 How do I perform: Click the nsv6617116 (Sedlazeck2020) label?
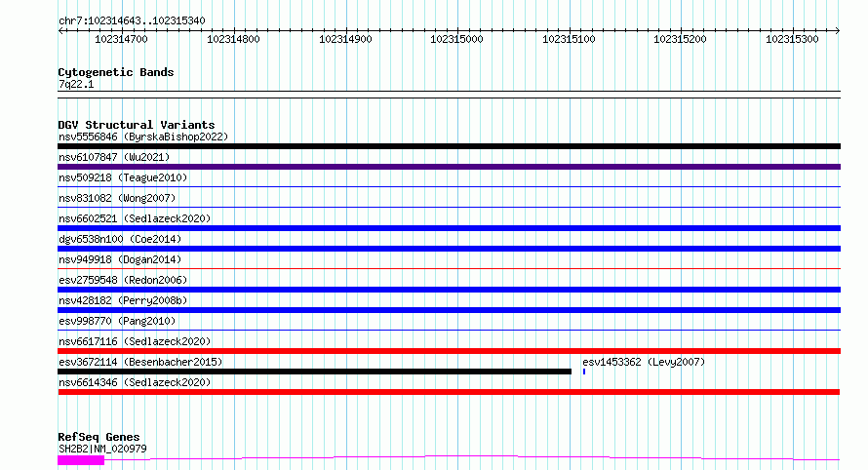[x=135, y=341]
